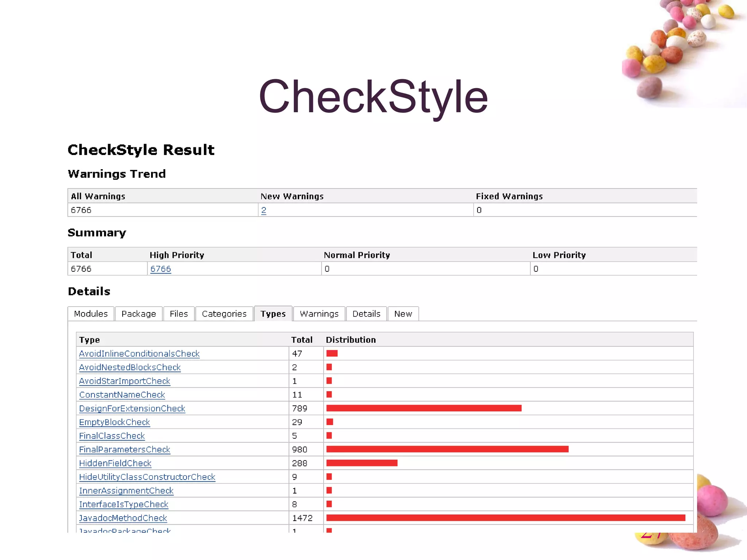Image resolution: width=747 pixels, height=560 pixels.
Task: Open the Categories tab
Action: pos(224,314)
